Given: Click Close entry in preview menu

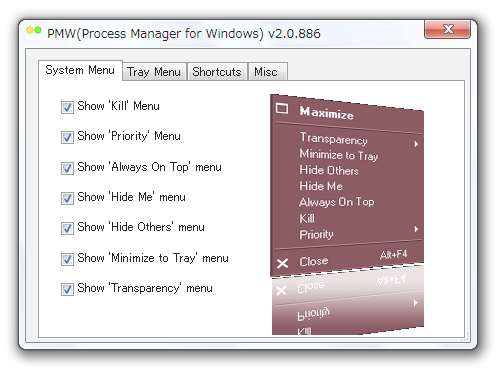Looking at the screenshot, I should click(x=314, y=261).
